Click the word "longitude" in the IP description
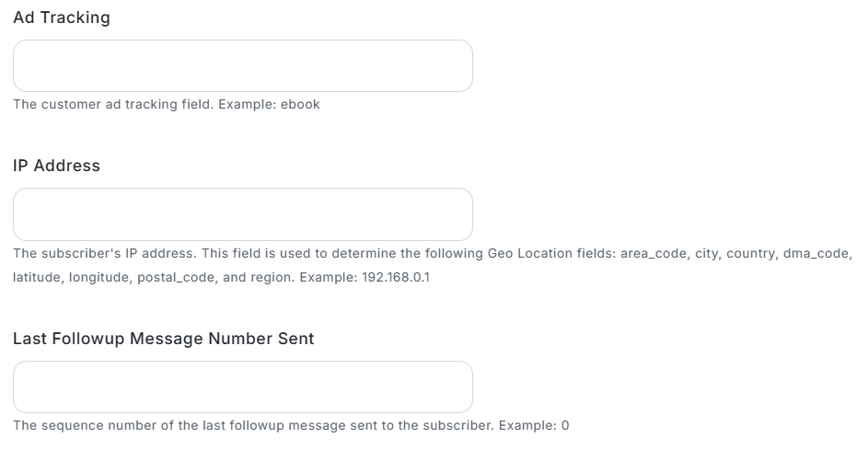This screenshot has height=461, width=868. [99, 276]
